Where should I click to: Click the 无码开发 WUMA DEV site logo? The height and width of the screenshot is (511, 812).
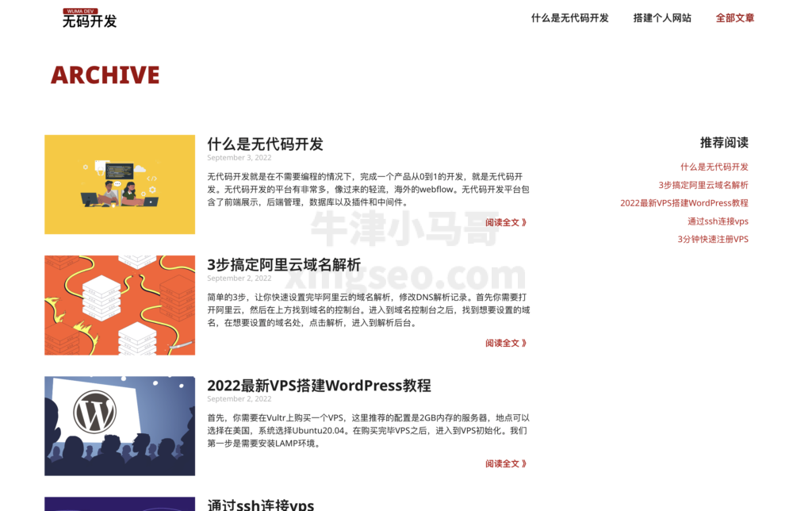pos(90,18)
